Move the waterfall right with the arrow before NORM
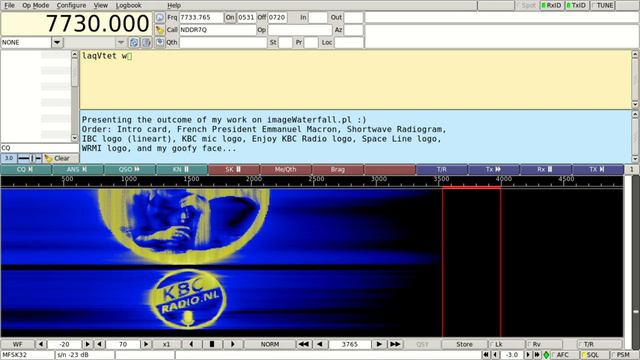This screenshot has height=360, width=640. pyautogui.click(x=233, y=344)
